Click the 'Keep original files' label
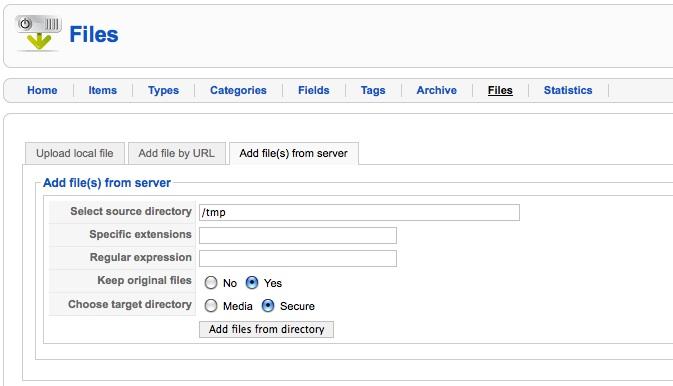Screen dimensions: 673x386 (x=144, y=280)
